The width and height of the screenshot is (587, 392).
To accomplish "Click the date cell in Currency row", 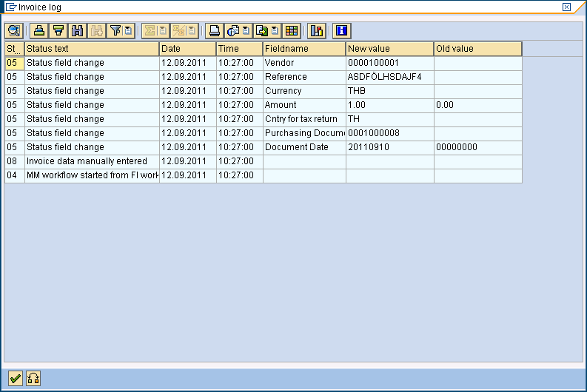I will [188, 91].
